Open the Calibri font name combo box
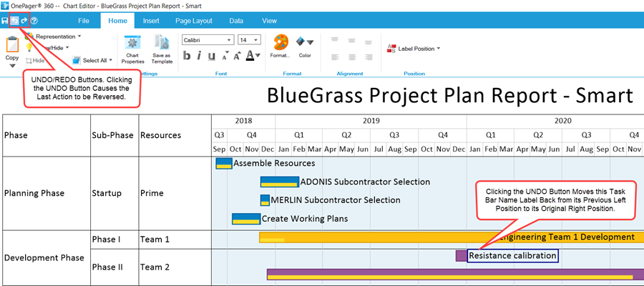 point(208,40)
